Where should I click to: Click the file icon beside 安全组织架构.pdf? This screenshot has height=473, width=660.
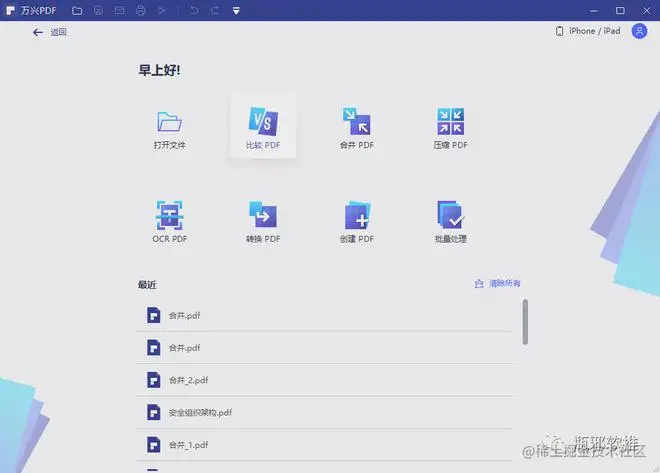pos(154,412)
